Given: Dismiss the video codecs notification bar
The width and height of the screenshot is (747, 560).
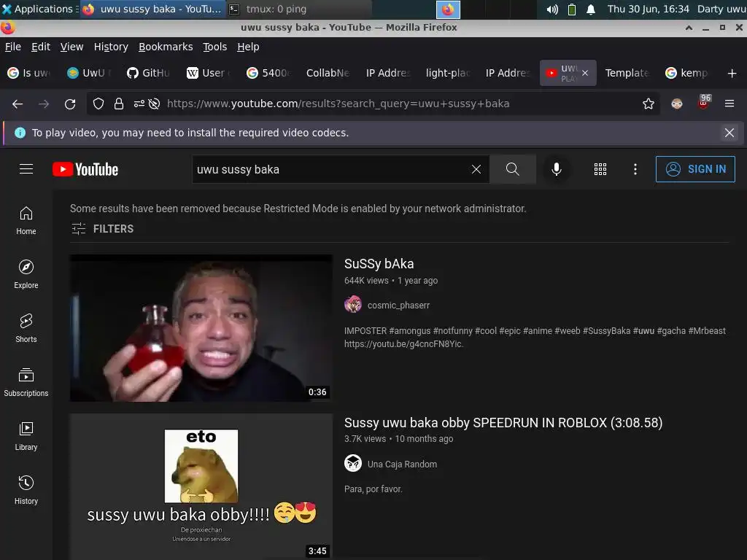Looking at the screenshot, I should (729, 133).
